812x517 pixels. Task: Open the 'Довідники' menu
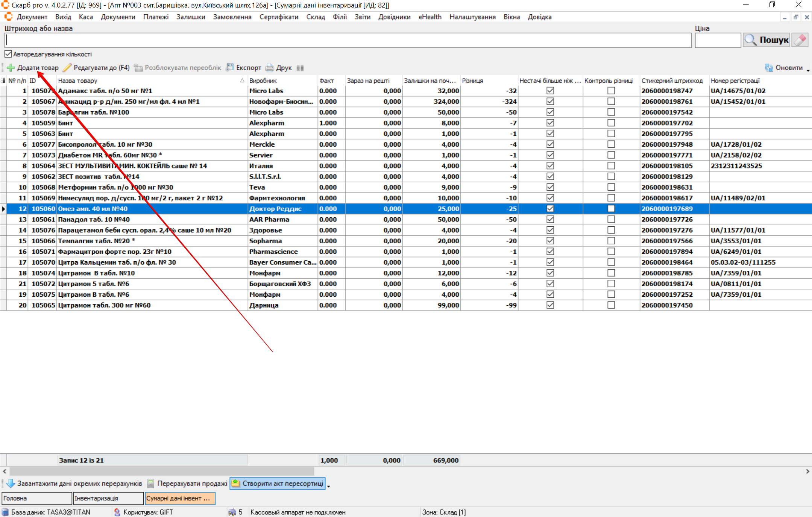(394, 17)
